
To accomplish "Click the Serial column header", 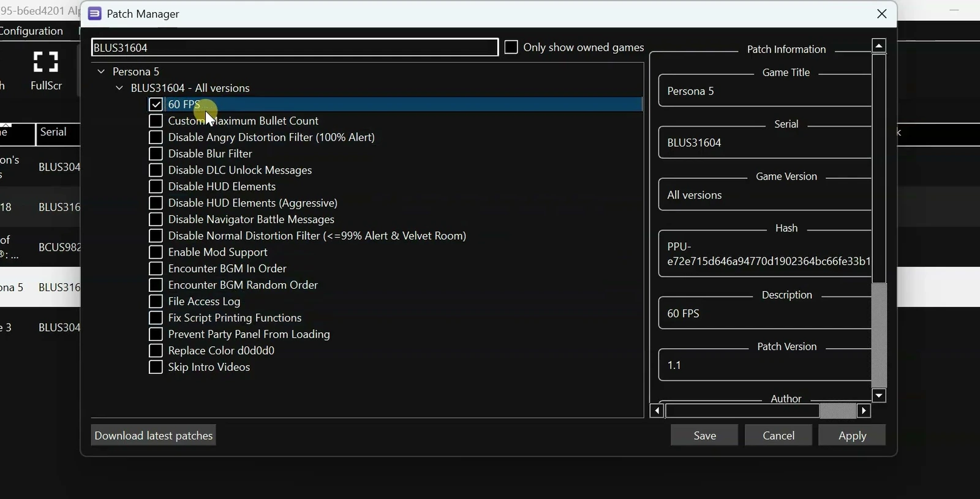I will click(x=58, y=133).
